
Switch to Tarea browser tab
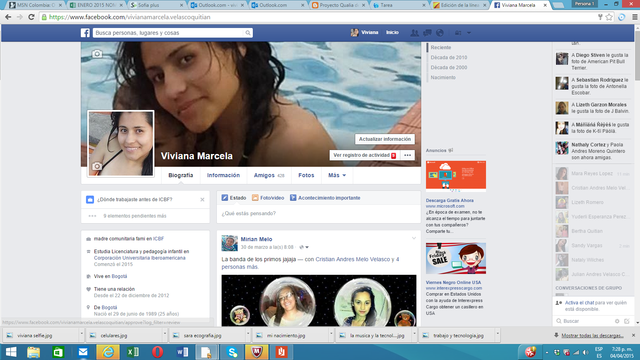[x=399, y=5]
